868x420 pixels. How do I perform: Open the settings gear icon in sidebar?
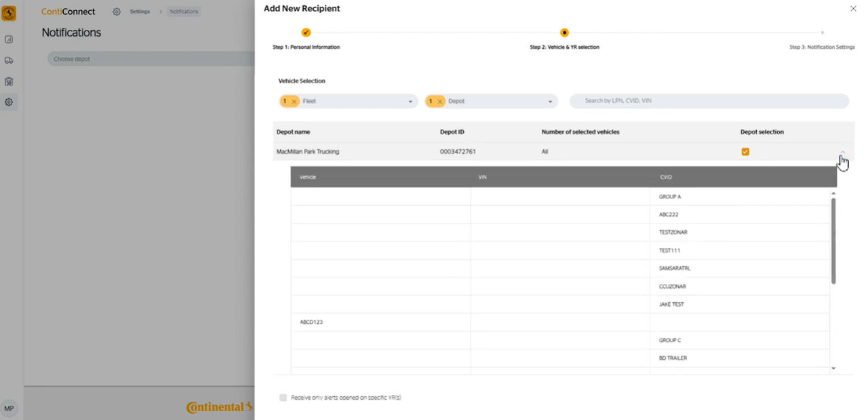9,102
